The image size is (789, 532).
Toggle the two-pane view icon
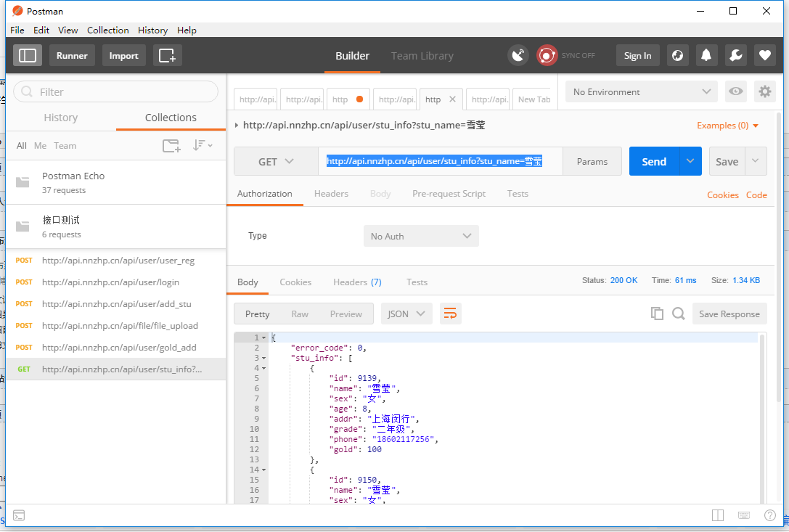[x=718, y=515]
